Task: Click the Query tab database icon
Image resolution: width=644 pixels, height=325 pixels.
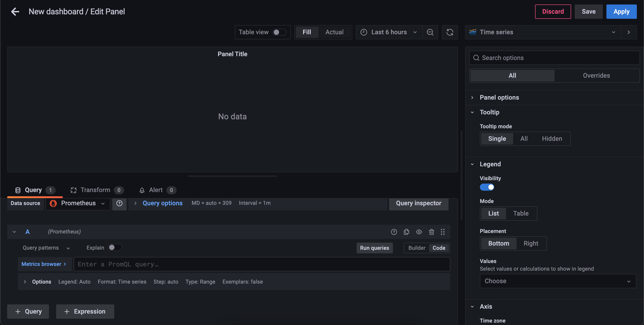Action: click(18, 190)
